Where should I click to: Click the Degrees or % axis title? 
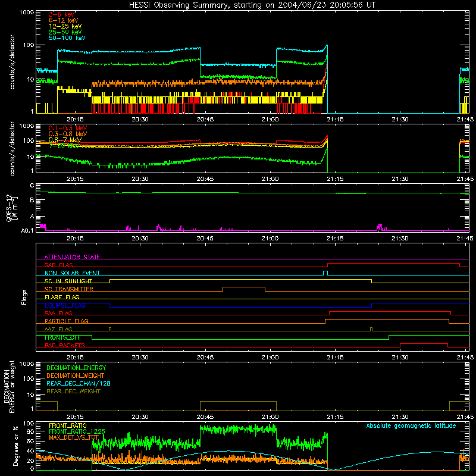tap(15, 446)
